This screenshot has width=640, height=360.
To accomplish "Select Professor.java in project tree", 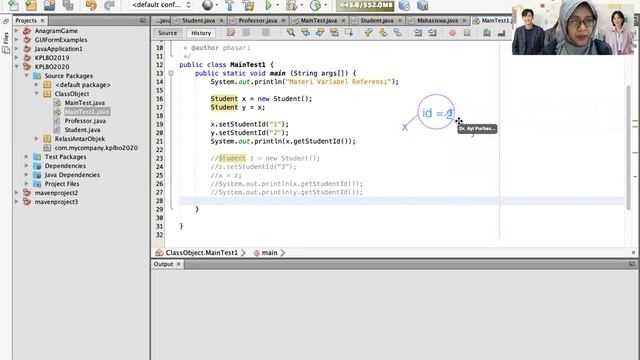I will coord(85,121).
